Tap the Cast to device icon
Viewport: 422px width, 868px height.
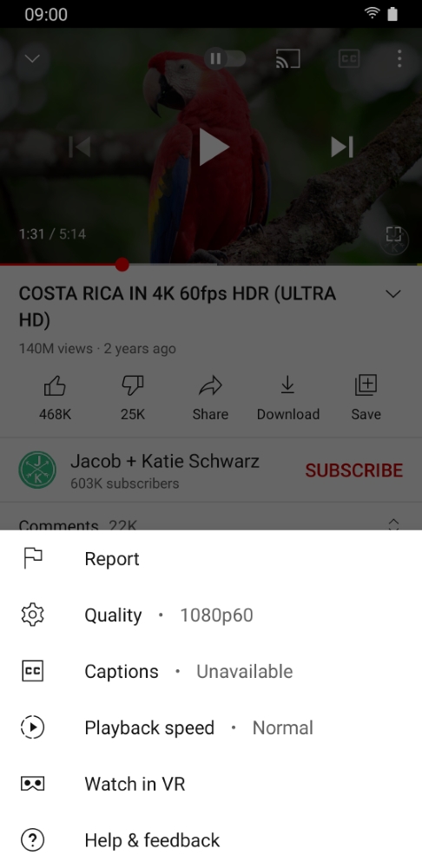288,59
